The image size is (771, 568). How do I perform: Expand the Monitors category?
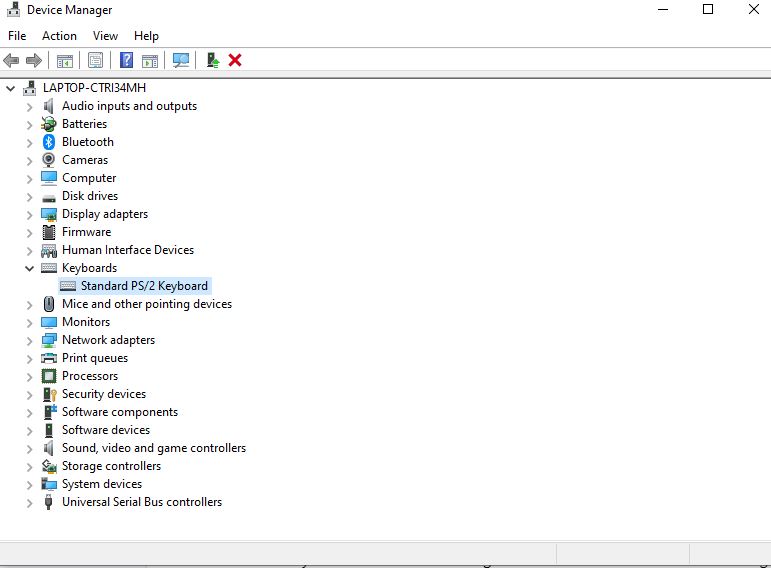click(x=30, y=323)
